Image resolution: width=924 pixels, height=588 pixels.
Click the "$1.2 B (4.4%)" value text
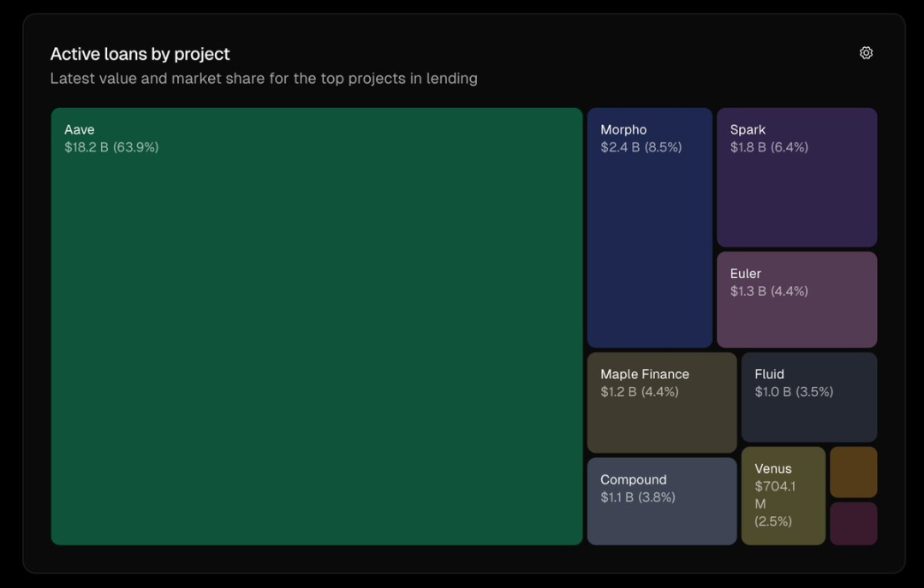click(639, 392)
